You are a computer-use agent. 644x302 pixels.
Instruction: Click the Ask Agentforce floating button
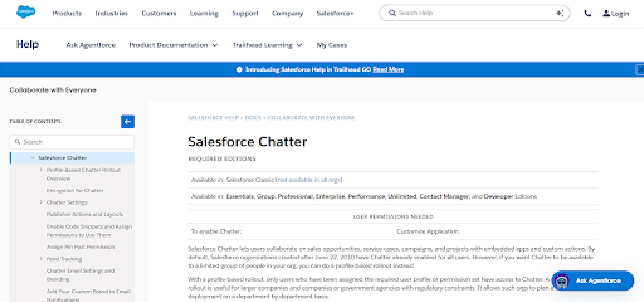(593, 281)
